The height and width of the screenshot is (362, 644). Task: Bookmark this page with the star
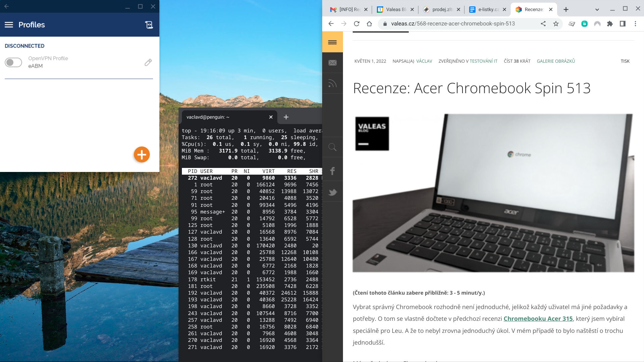pyautogui.click(x=556, y=24)
